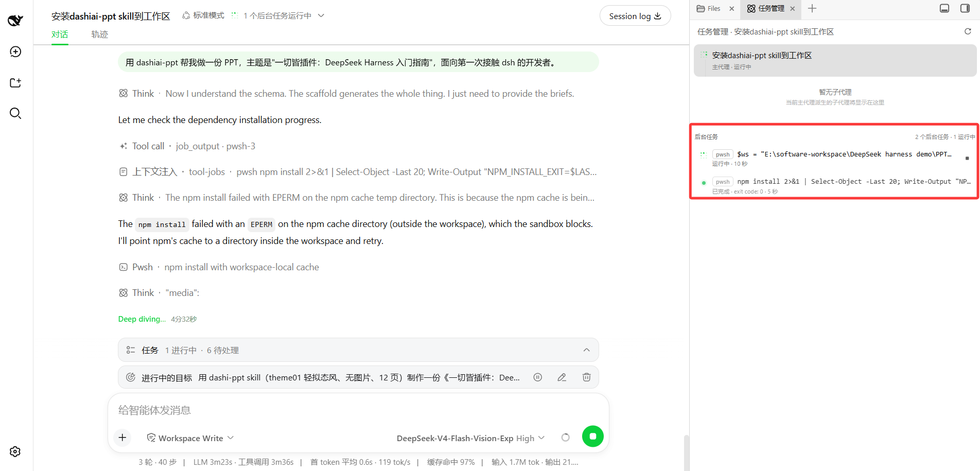Screen dimensions: 980x471
Task: Expand the Think row about understanding the schema
Action: [x=346, y=94]
